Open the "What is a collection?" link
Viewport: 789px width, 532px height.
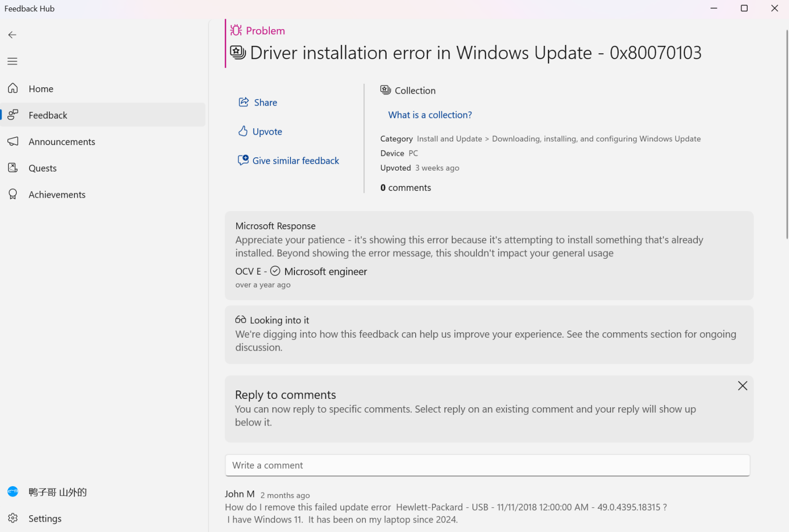coord(430,115)
